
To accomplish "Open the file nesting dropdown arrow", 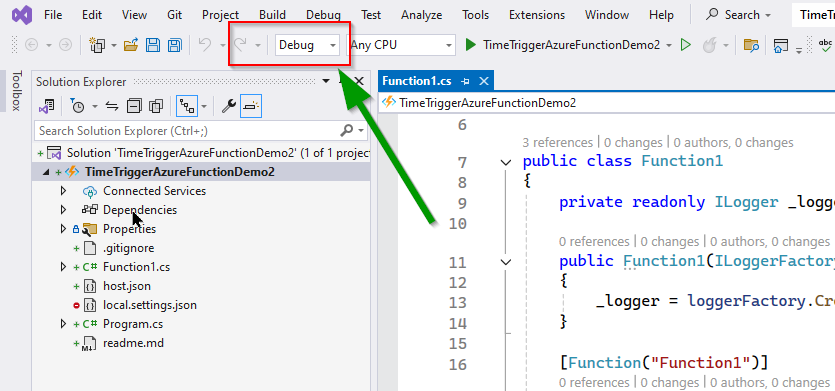I will [203, 107].
